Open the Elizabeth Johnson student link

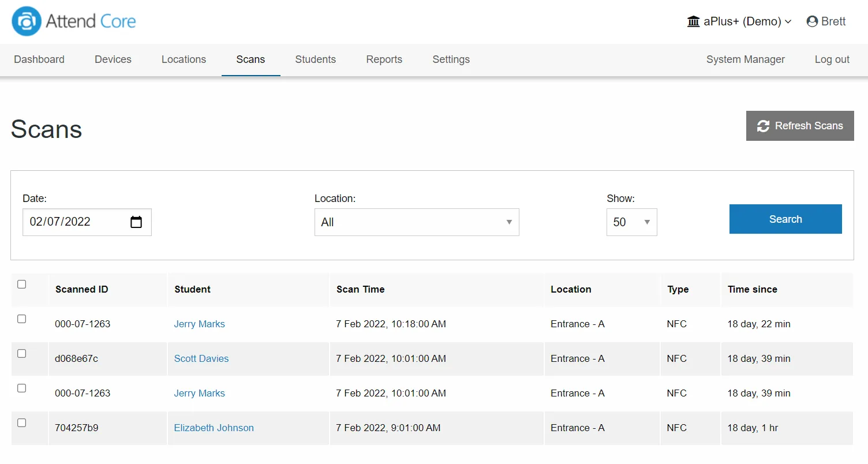click(214, 428)
